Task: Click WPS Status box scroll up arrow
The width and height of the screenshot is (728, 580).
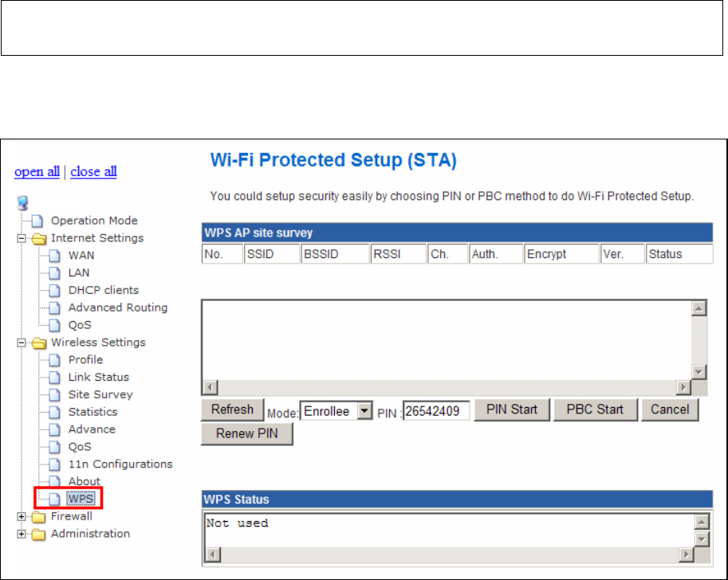Action: coord(702,523)
